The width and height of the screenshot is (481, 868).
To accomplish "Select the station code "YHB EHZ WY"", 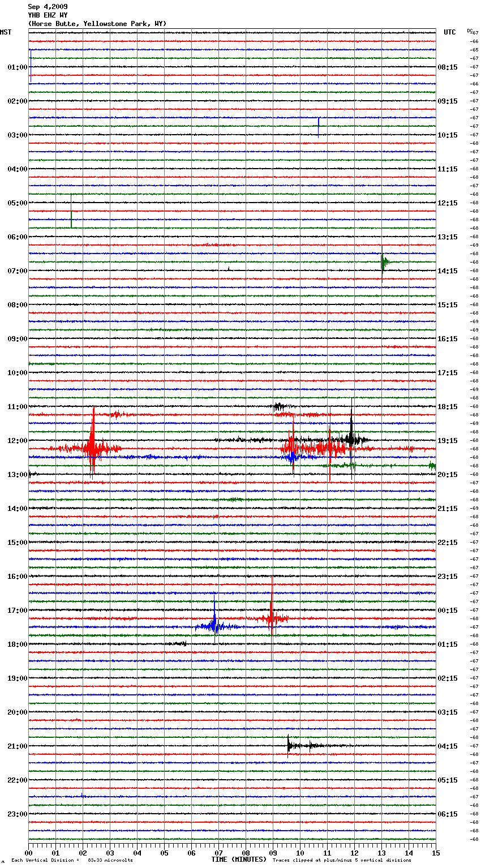I will pyautogui.click(x=48, y=15).
